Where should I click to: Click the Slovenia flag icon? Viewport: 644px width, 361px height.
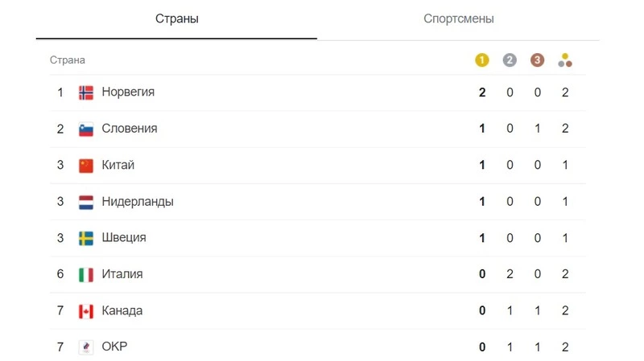point(86,129)
